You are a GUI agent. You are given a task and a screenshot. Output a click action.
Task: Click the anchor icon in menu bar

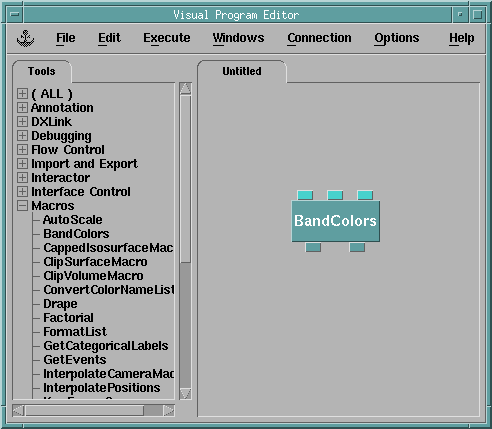(x=25, y=38)
